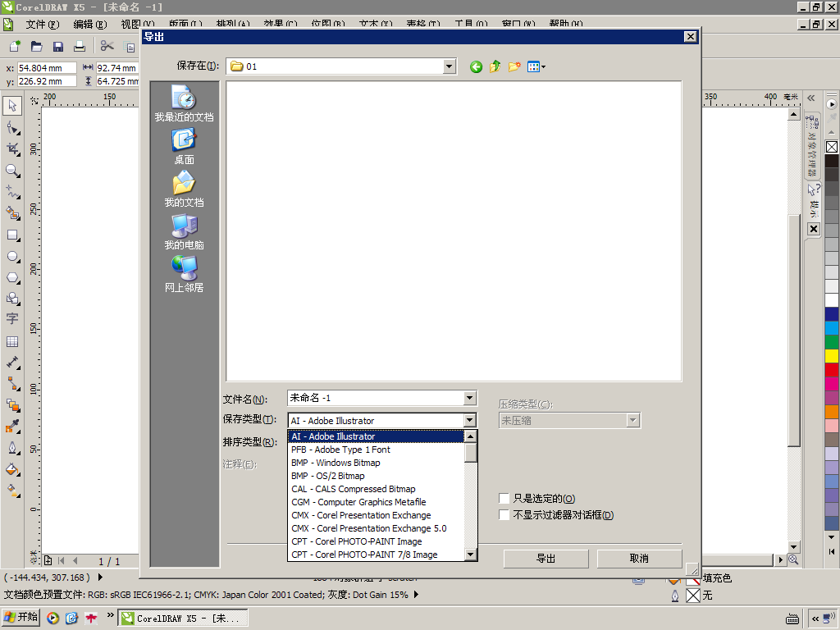
Task: Go up one folder level
Action: pos(495,67)
